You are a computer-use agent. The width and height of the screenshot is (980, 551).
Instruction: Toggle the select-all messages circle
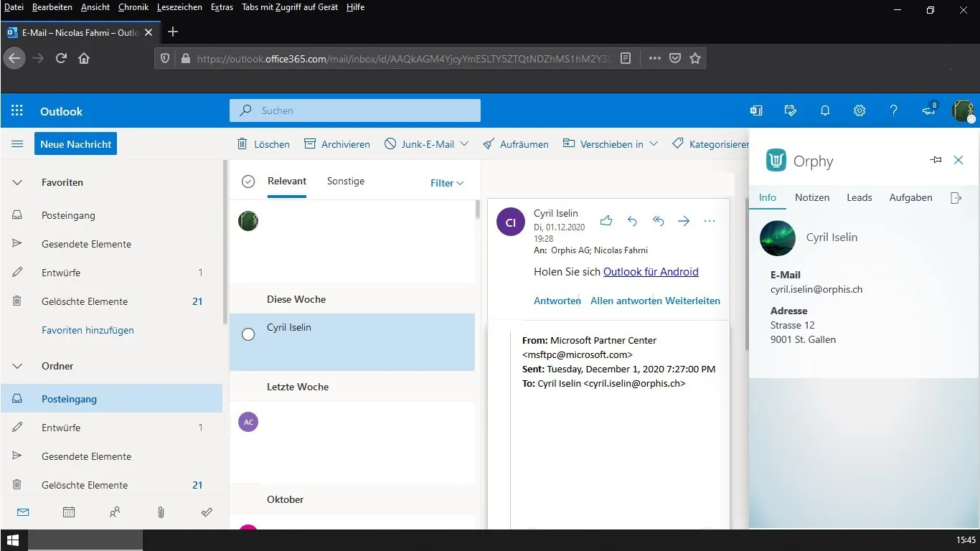coord(248,182)
